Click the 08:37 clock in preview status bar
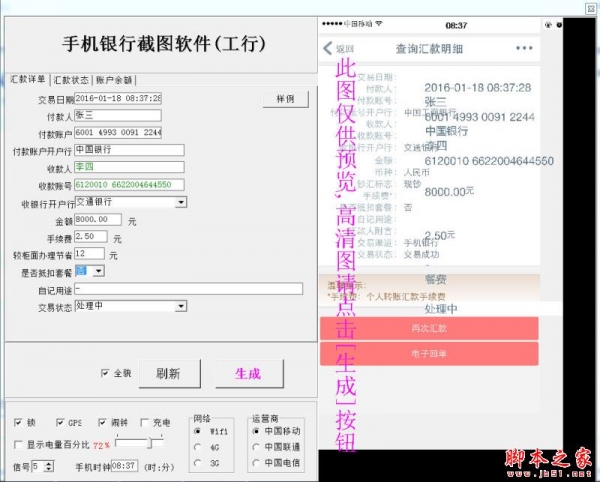600x482 pixels. coord(456,26)
